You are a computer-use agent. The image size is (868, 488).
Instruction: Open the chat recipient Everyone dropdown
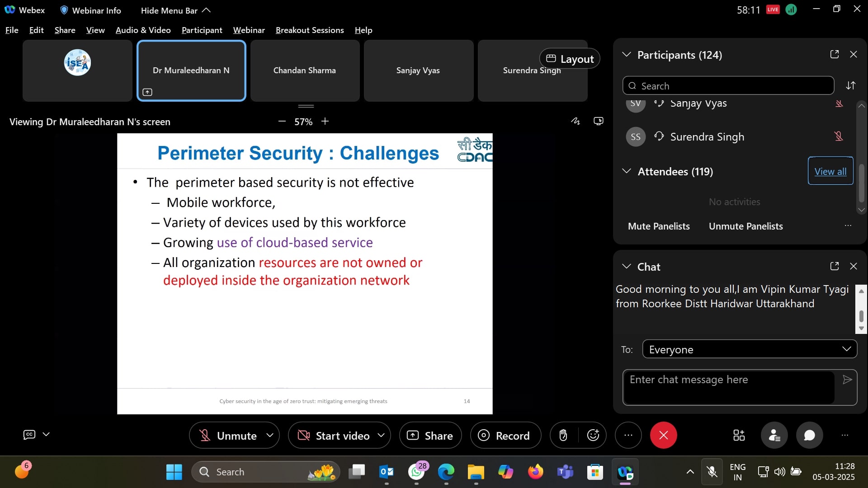(x=749, y=349)
